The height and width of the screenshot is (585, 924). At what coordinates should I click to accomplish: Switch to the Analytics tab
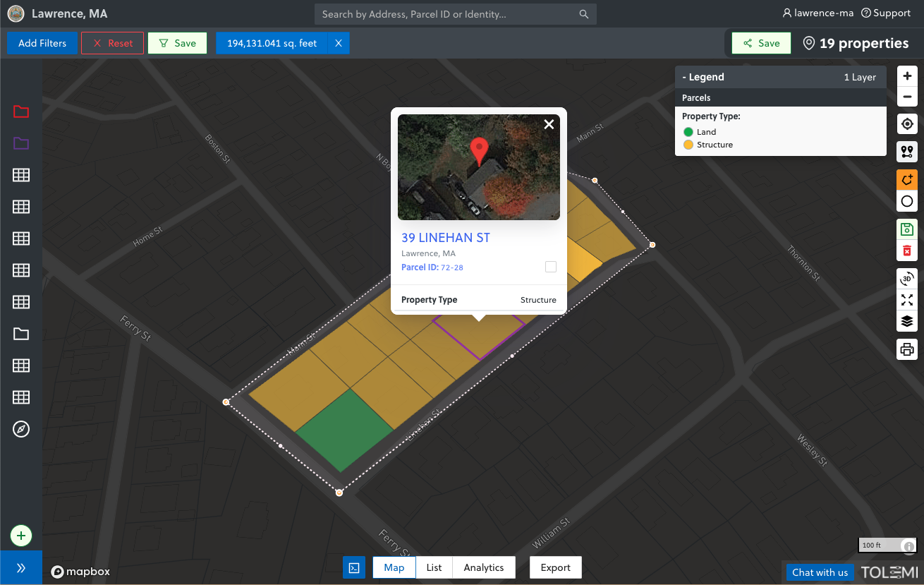(x=484, y=567)
